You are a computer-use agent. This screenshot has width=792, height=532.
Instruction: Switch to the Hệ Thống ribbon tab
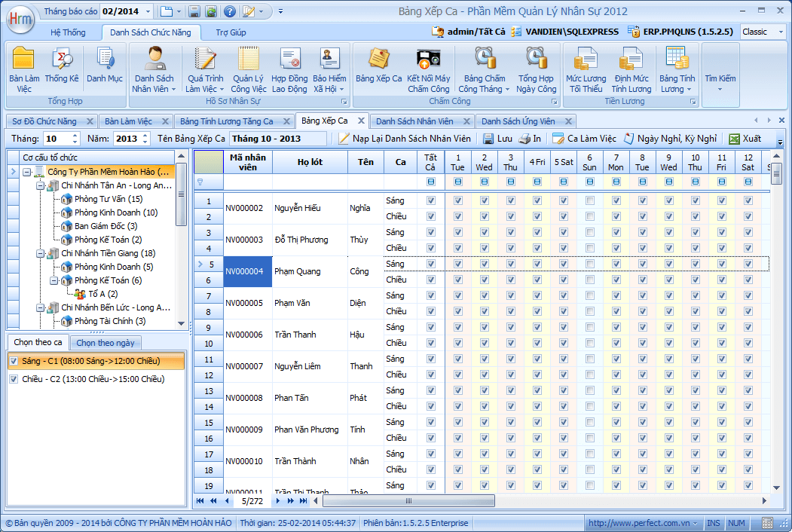68,32
